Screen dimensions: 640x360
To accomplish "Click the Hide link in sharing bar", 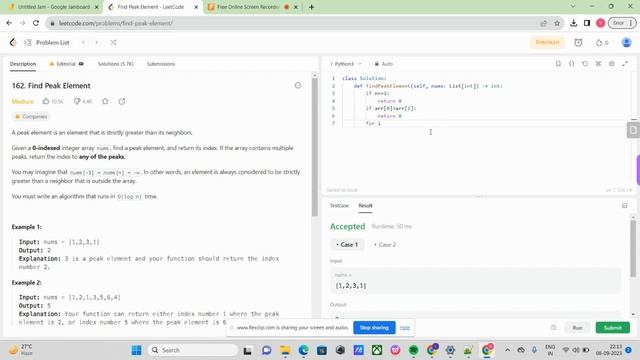I will tap(404, 328).
